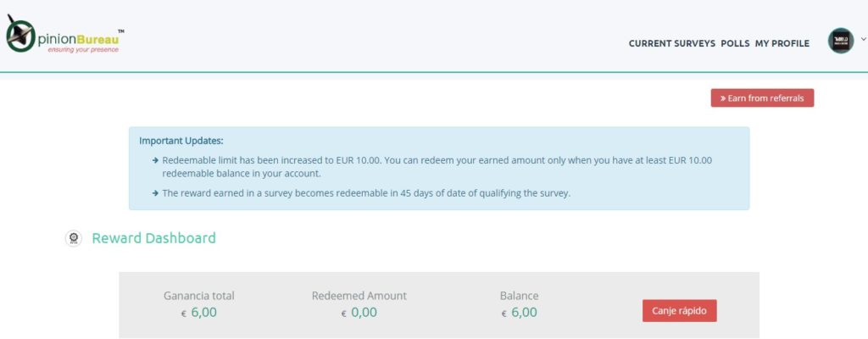Select the Redeemed Amount value 0,00

click(x=364, y=313)
